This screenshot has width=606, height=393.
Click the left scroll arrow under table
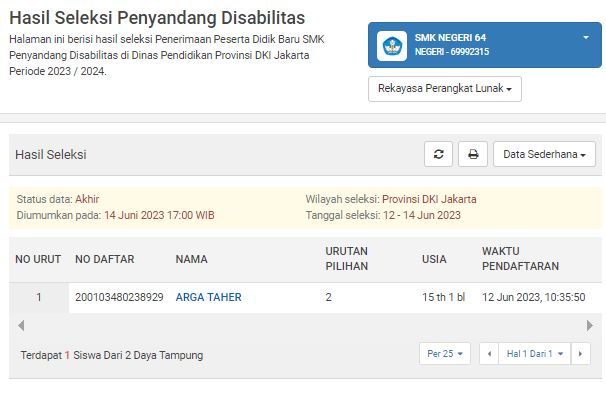[x=21, y=325]
